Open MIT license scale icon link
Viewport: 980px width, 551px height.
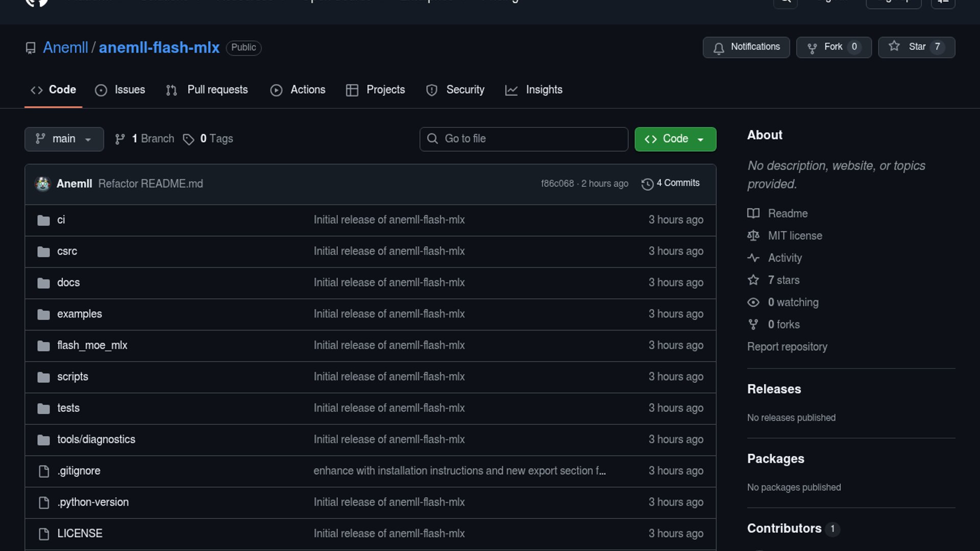[x=753, y=236]
